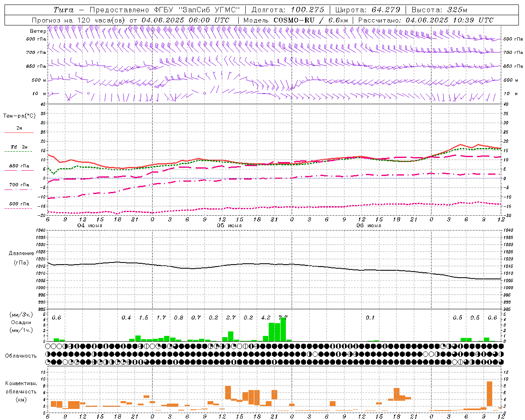
Task: Click the computed time "Рассчитано: 04.06.2025 10:39 UTC"
Action: point(426,20)
